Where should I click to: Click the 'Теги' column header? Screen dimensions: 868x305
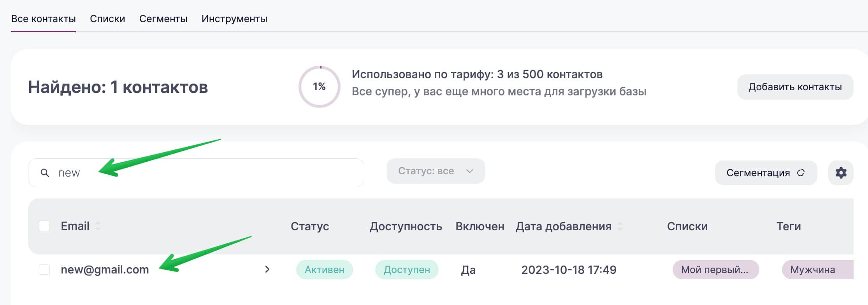789,226
